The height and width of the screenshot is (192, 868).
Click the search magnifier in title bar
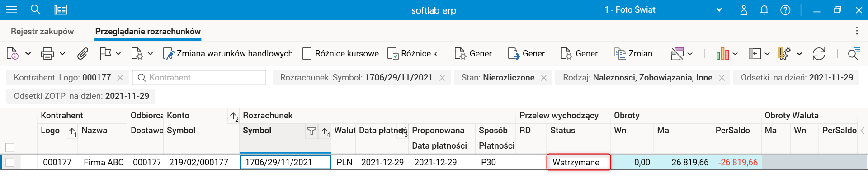click(x=35, y=9)
